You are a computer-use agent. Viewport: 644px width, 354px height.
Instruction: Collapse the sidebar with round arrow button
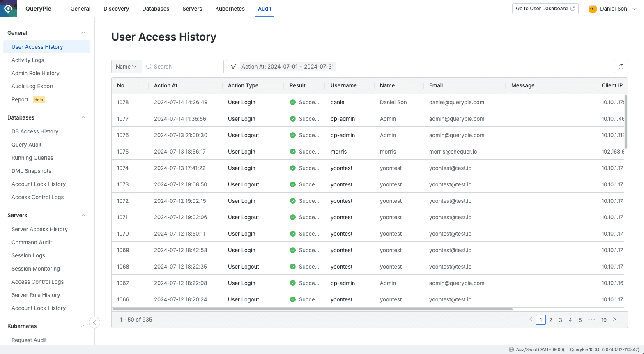(x=94, y=322)
